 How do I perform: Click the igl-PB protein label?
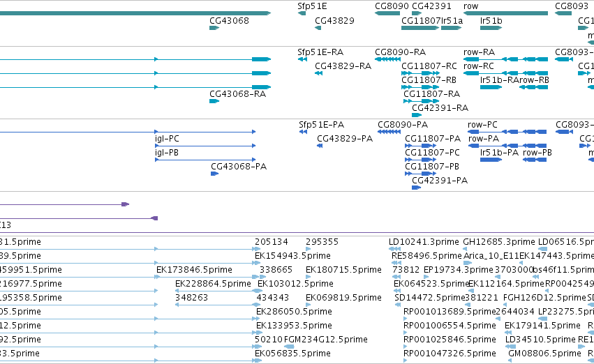click(x=166, y=153)
